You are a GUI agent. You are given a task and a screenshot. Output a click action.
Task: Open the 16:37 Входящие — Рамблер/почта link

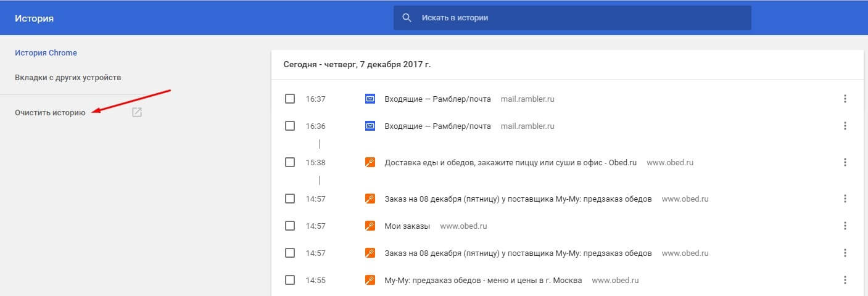click(x=437, y=99)
